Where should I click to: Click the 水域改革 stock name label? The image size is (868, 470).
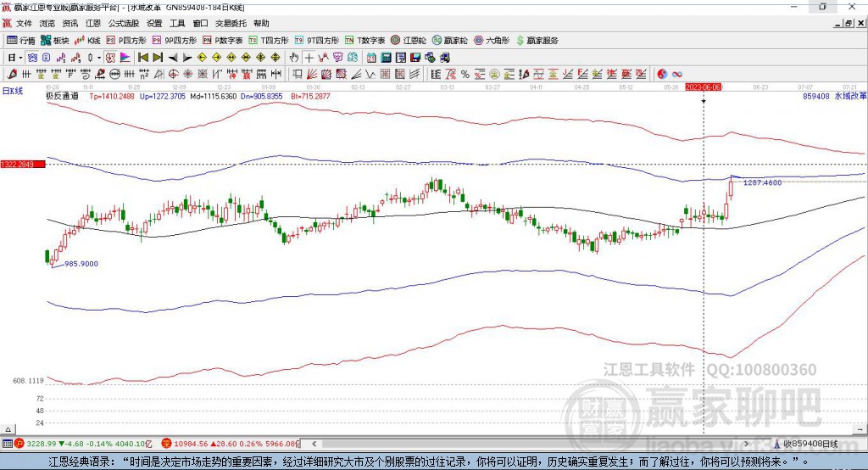coord(850,96)
